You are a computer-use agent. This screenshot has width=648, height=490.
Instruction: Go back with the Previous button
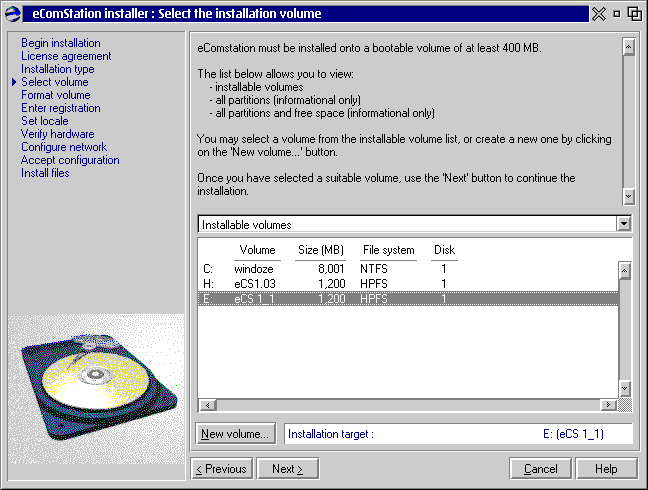pos(222,469)
